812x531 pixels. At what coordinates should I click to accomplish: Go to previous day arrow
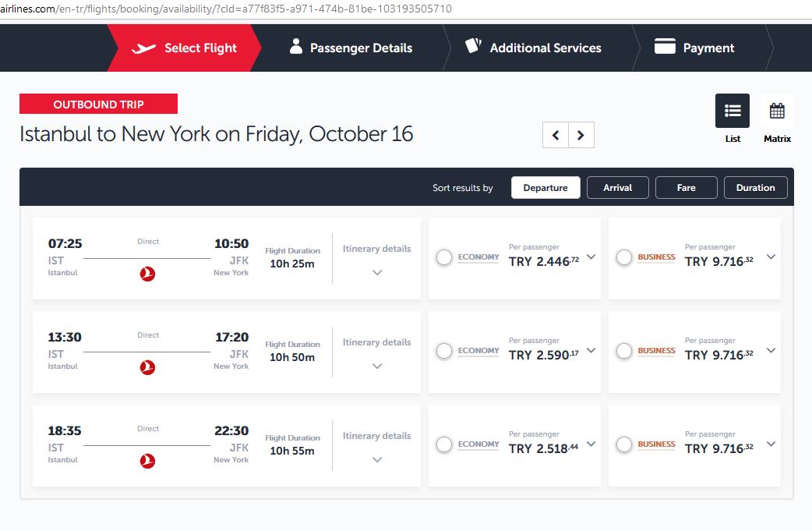[x=556, y=135]
